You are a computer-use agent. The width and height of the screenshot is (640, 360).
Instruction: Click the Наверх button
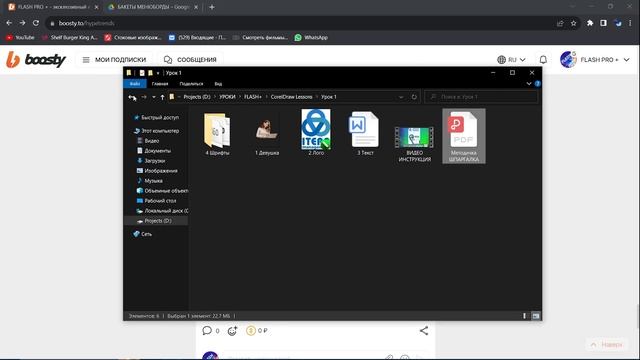click(x=607, y=345)
